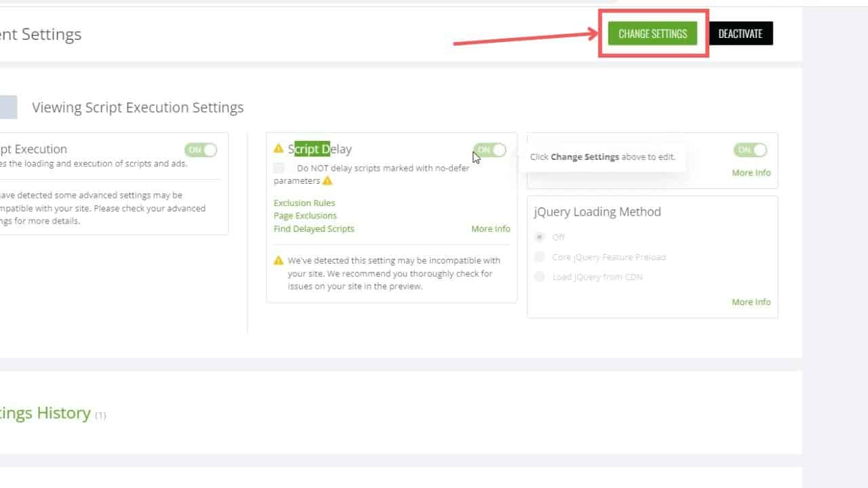Image resolution: width=868 pixels, height=488 pixels.
Task: Click the Click Change Settings above to edit tooltip
Action: (x=603, y=157)
